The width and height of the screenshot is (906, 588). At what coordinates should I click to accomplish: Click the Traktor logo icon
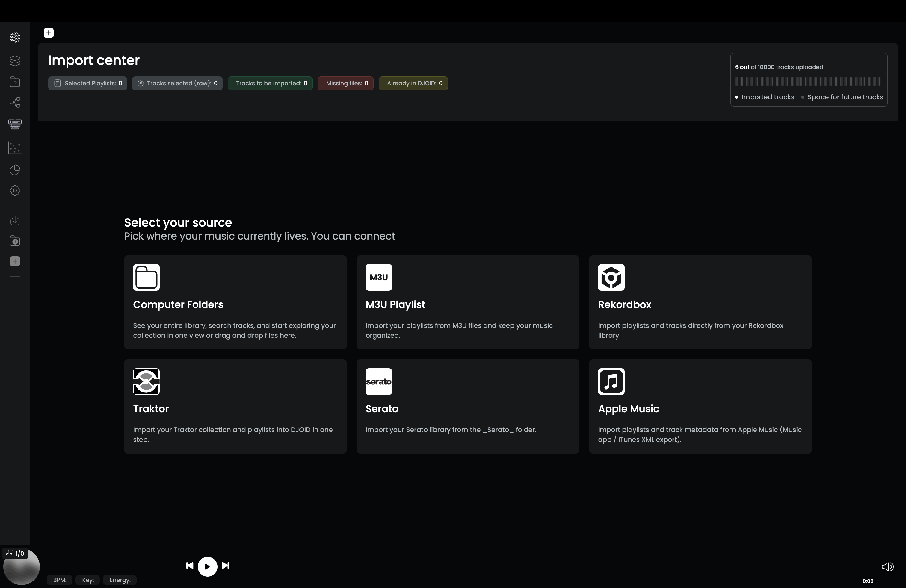coord(146,381)
